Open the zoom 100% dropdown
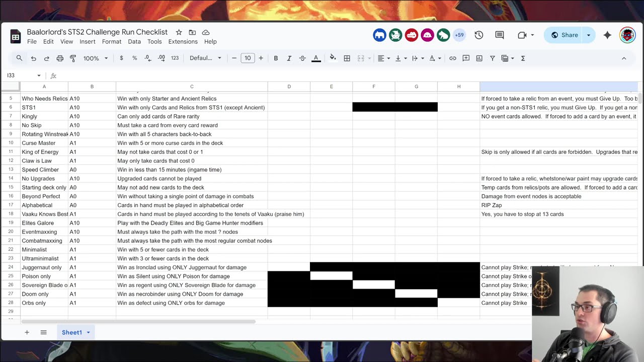Viewport: 644px width, 362px height. coord(95,58)
